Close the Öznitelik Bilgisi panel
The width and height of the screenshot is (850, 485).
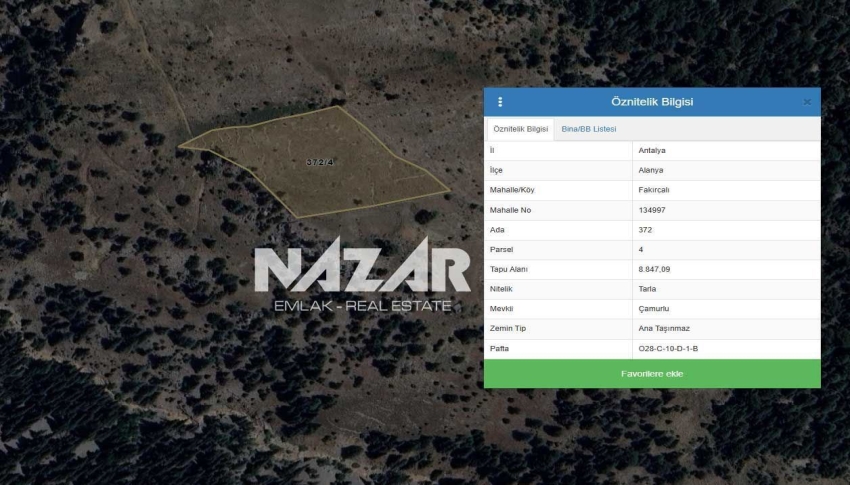pyautogui.click(x=807, y=102)
